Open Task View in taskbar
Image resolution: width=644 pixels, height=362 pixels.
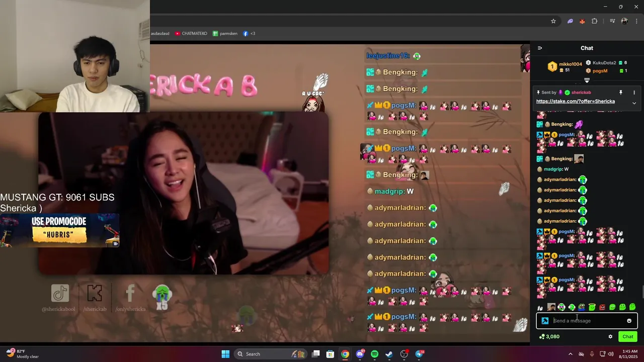(315, 354)
